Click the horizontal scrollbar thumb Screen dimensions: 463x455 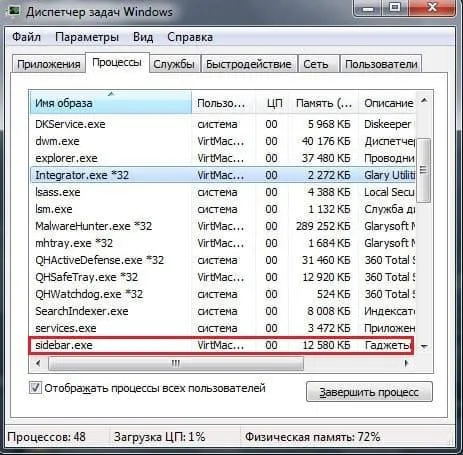coord(176,363)
